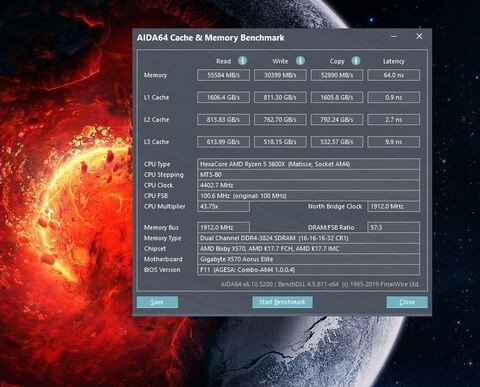The width and height of the screenshot is (480, 387).
Task: Click the Close button at the bottom
Action: (x=407, y=302)
